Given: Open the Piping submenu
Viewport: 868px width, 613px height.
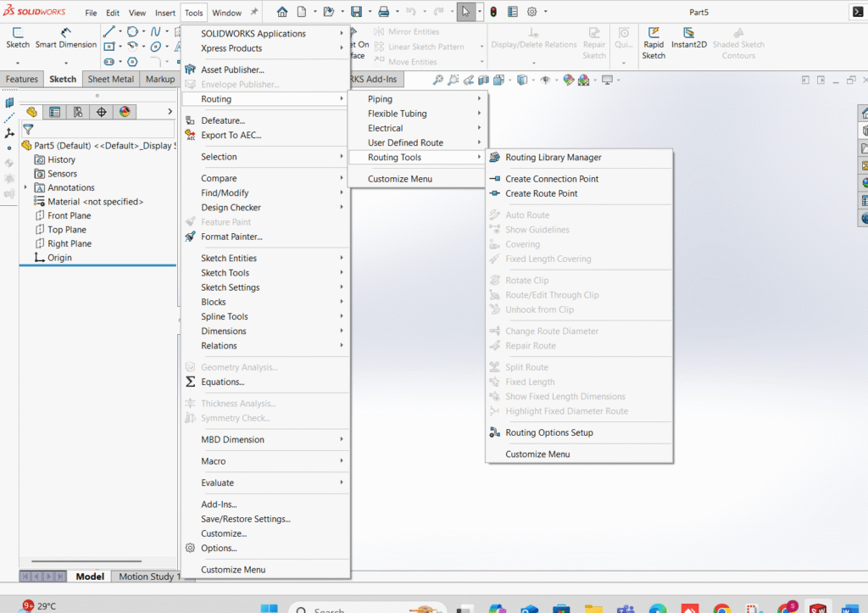Looking at the screenshot, I should pos(380,99).
